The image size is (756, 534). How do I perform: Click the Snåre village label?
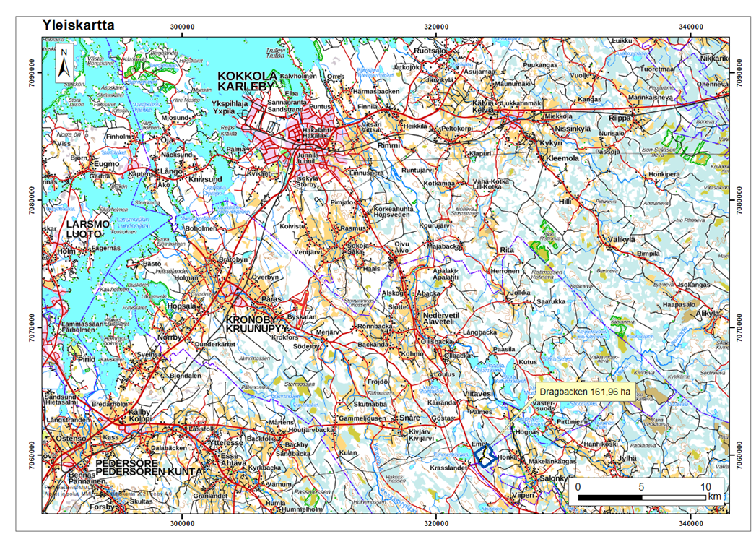(410, 418)
